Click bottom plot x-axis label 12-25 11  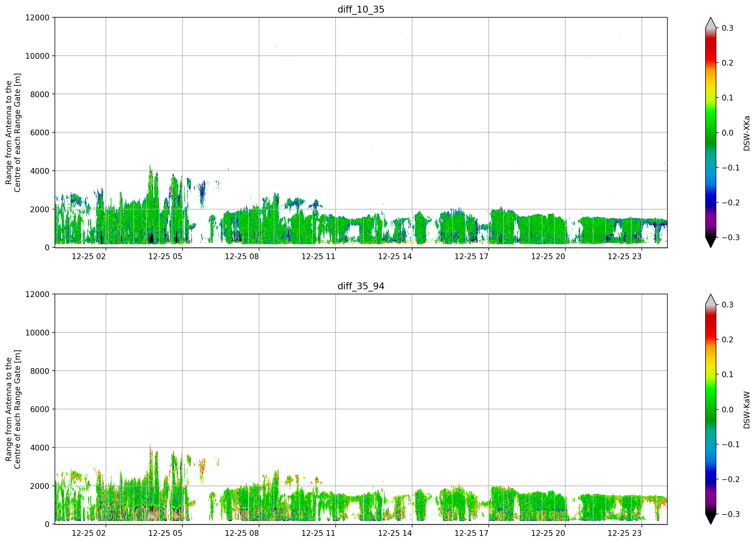(x=318, y=533)
